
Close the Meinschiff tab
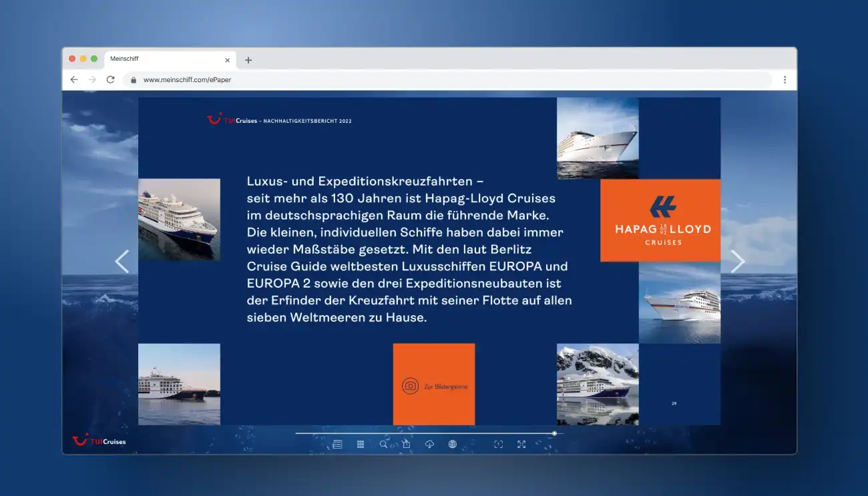click(x=227, y=60)
